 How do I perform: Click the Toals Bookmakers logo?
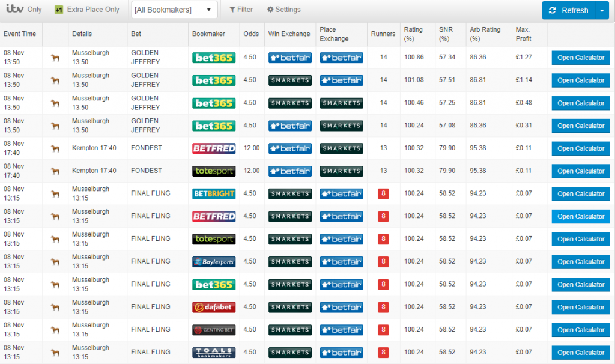pyautogui.click(x=213, y=352)
